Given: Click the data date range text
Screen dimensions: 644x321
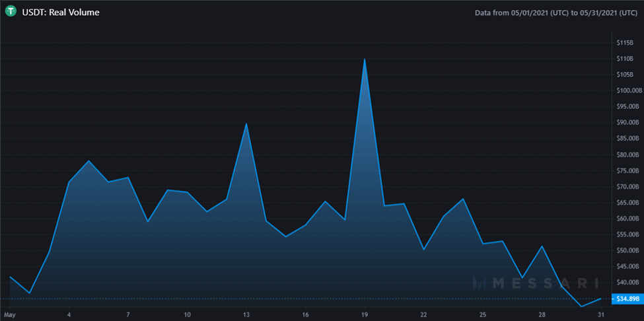Looking at the screenshot, I should pyautogui.click(x=556, y=13).
